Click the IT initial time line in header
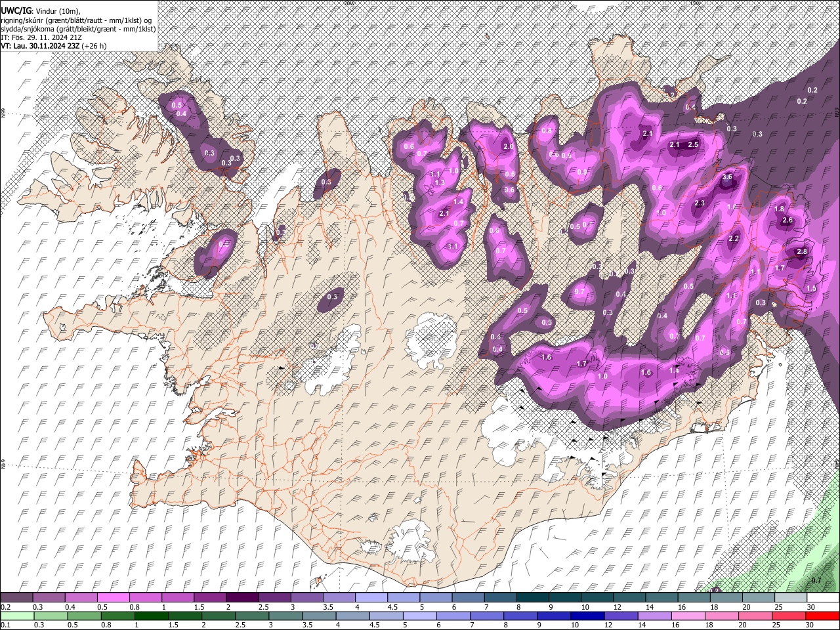Viewport: 840px width, 630px height. point(41,37)
